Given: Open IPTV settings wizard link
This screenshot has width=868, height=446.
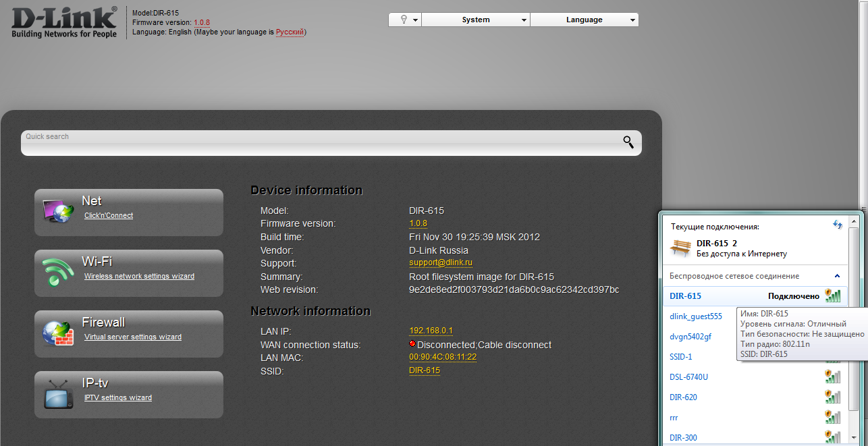Looking at the screenshot, I should click(118, 398).
